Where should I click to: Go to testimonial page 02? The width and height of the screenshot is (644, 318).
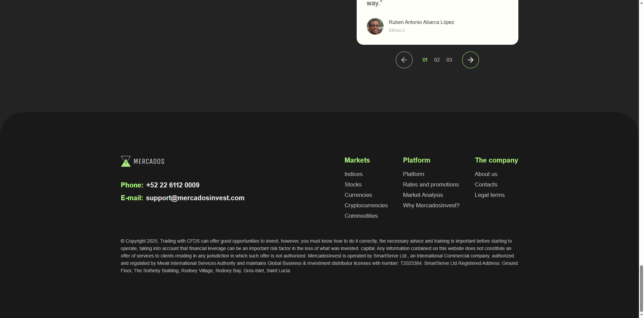point(437,60)
